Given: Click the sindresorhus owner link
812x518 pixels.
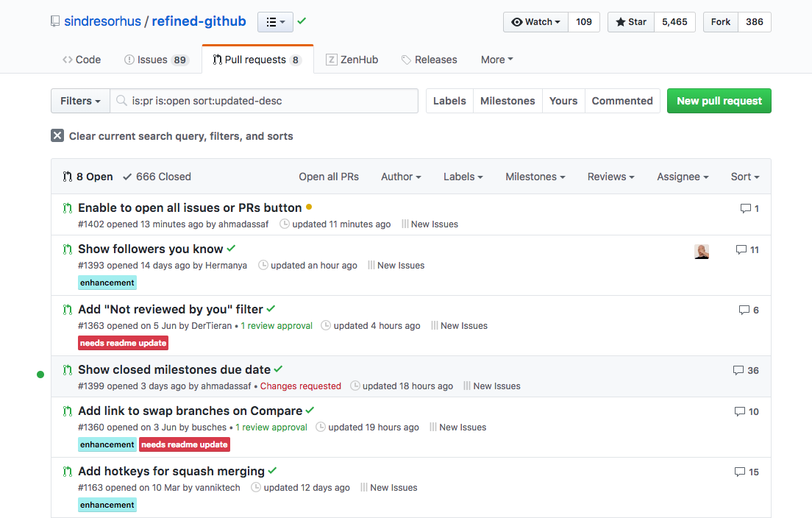Looking at the screenshot, I should point(102,21).
